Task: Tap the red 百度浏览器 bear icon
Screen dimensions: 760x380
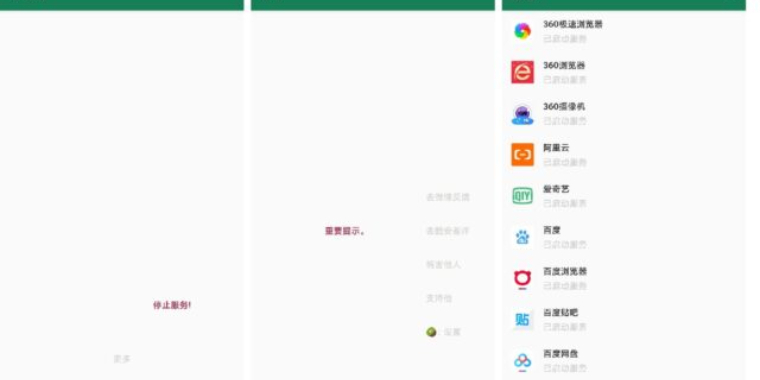Action: click(522, 279)
